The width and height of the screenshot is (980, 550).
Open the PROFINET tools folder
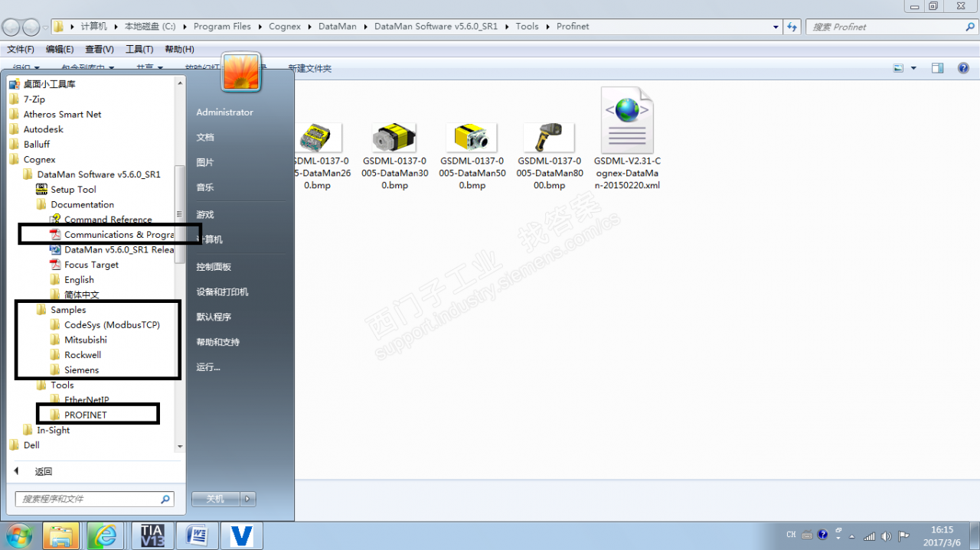point(79,415)
